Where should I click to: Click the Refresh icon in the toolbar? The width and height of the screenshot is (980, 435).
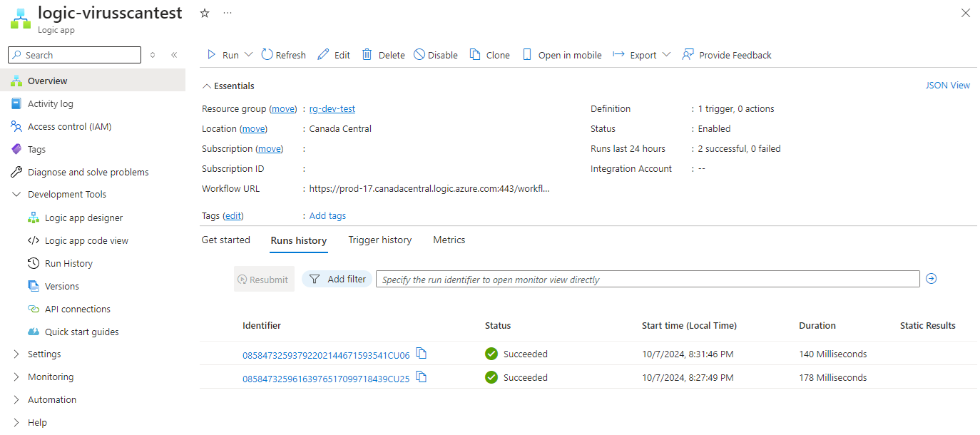coord(267,55)
